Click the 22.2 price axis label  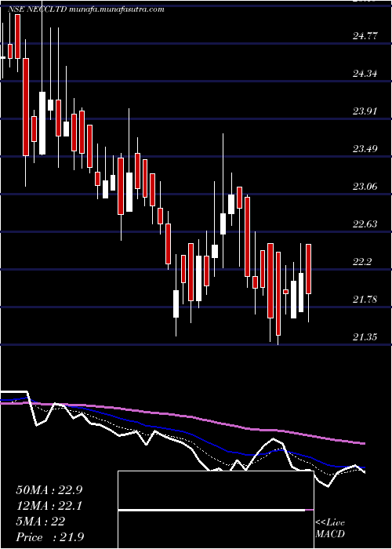pos(362,261)
